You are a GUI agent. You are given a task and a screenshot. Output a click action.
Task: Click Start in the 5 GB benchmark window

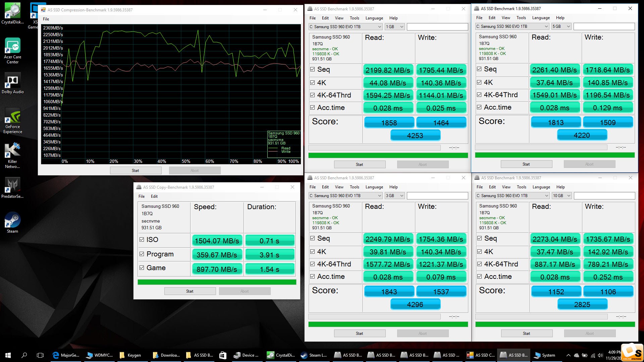point(526,164)
